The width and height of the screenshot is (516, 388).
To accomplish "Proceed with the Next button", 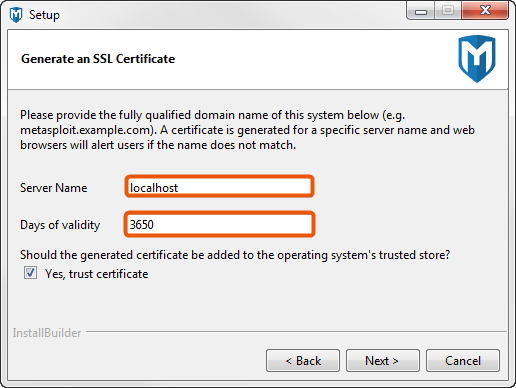I will pos(383,360).
